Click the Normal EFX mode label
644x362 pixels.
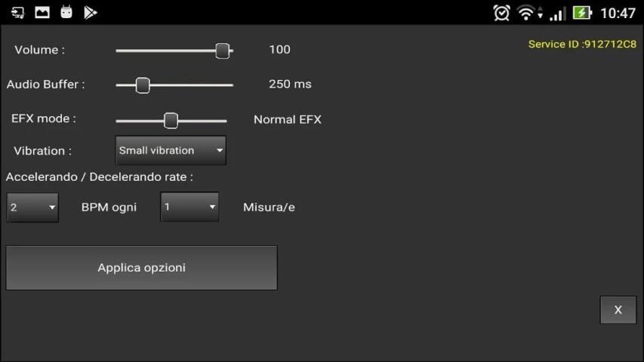[x=287, y=119]
